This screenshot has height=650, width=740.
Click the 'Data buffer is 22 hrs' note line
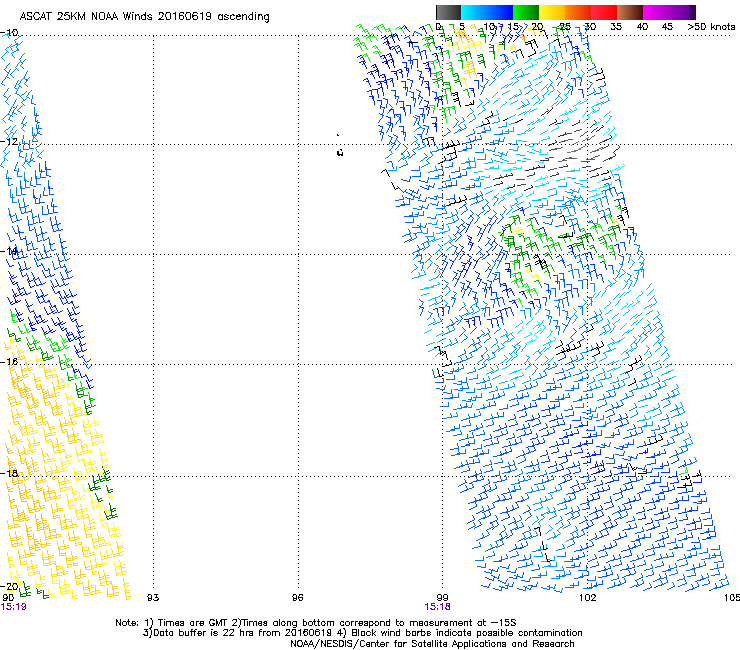(x=362, y=633)
